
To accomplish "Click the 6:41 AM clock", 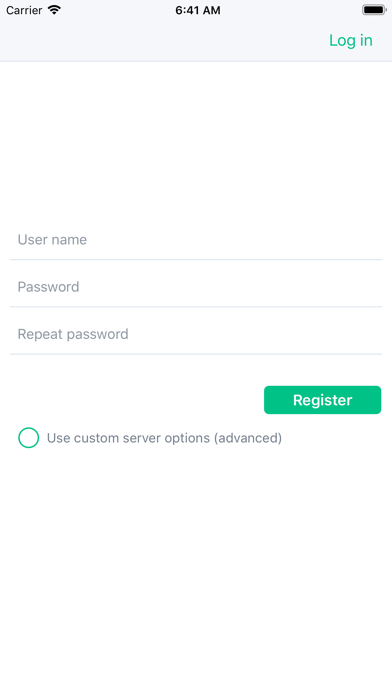I will click(198, 10).
